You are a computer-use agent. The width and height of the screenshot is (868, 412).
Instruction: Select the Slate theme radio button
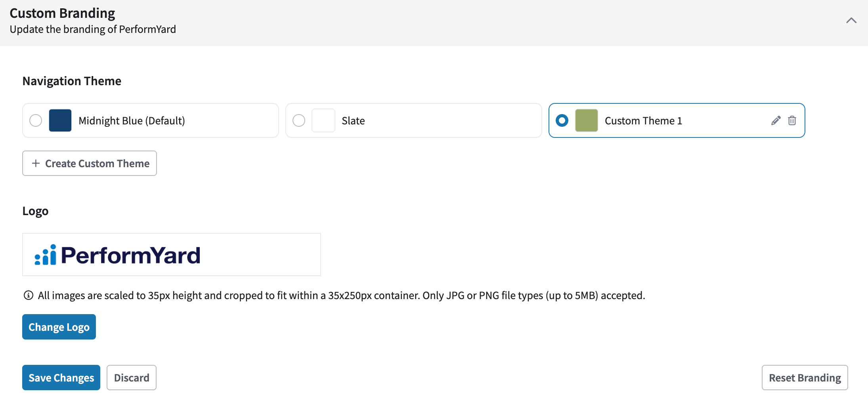pos(299,120)
